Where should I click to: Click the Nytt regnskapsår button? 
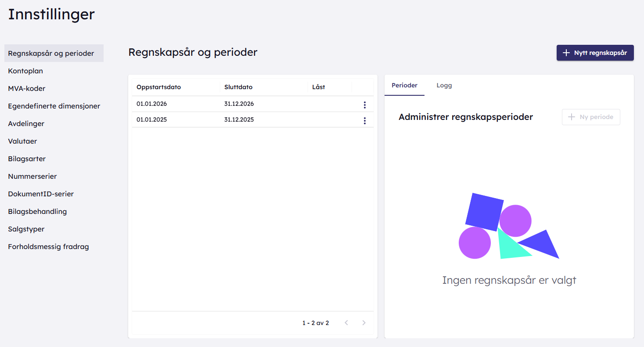pos(595,53)
